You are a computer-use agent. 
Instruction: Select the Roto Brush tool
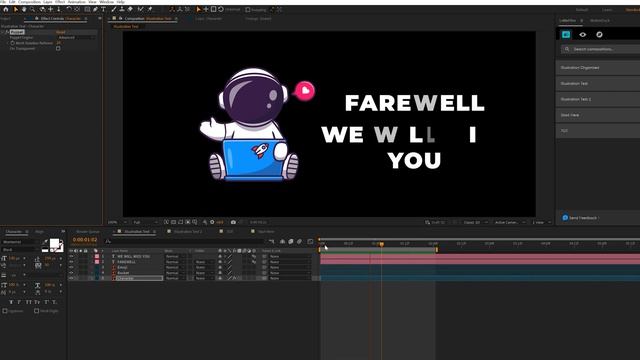tap(141, 9)
